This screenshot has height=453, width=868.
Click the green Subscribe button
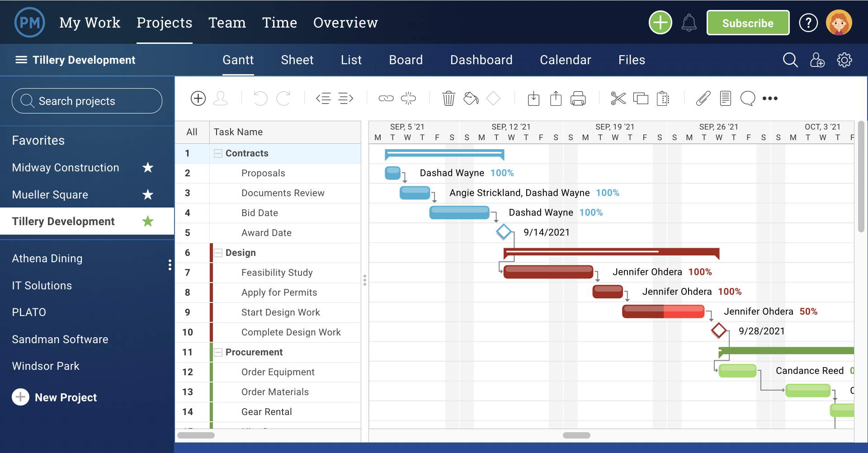pyautogui.click(x=748, y=23)
